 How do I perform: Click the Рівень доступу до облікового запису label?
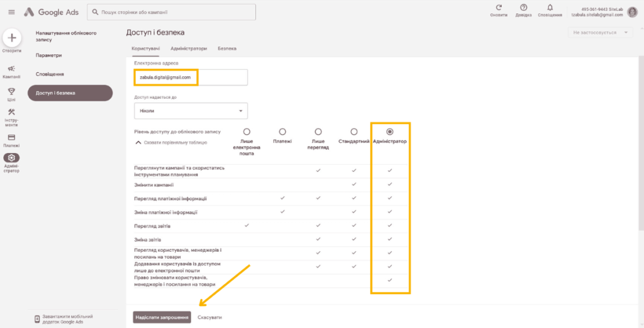click(177, 132)
